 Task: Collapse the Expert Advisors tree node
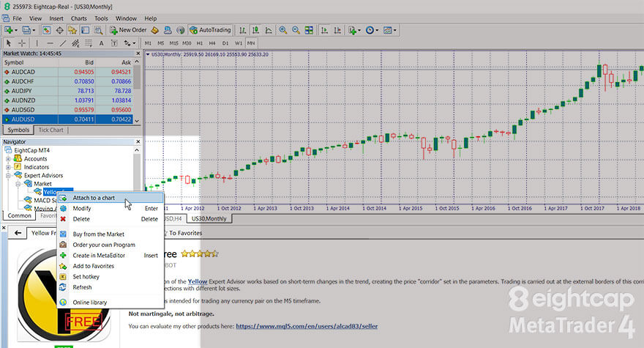[8, 175]
